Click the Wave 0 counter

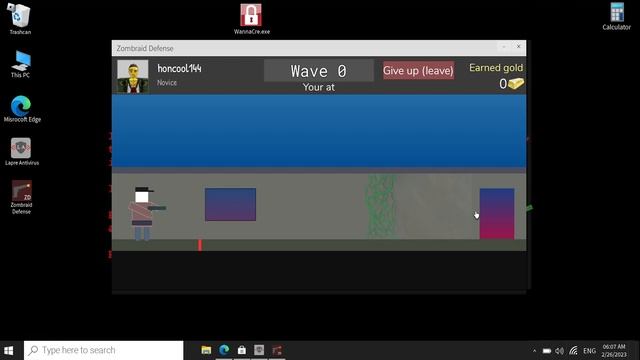coord(318,71)
